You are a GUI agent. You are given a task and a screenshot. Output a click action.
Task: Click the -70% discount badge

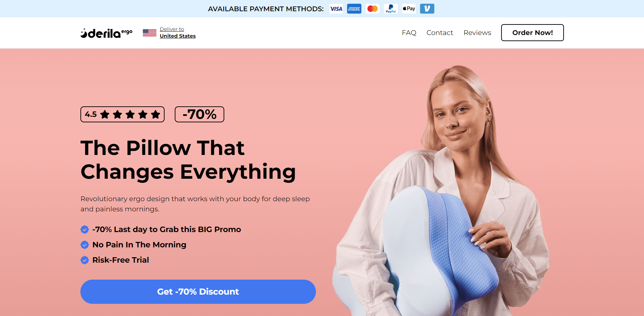point(200,115)
